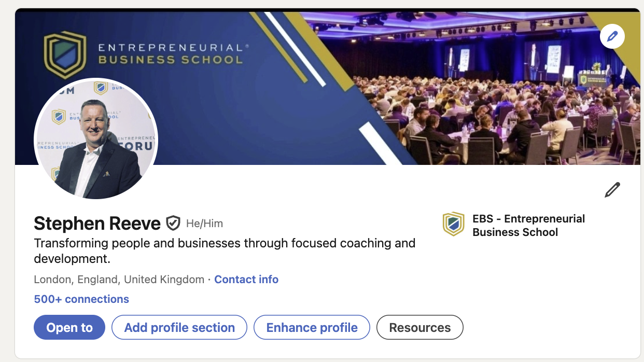Expand the Resources menu
Viewport: 644px width, 362px height.
click(x=419, y=328)
